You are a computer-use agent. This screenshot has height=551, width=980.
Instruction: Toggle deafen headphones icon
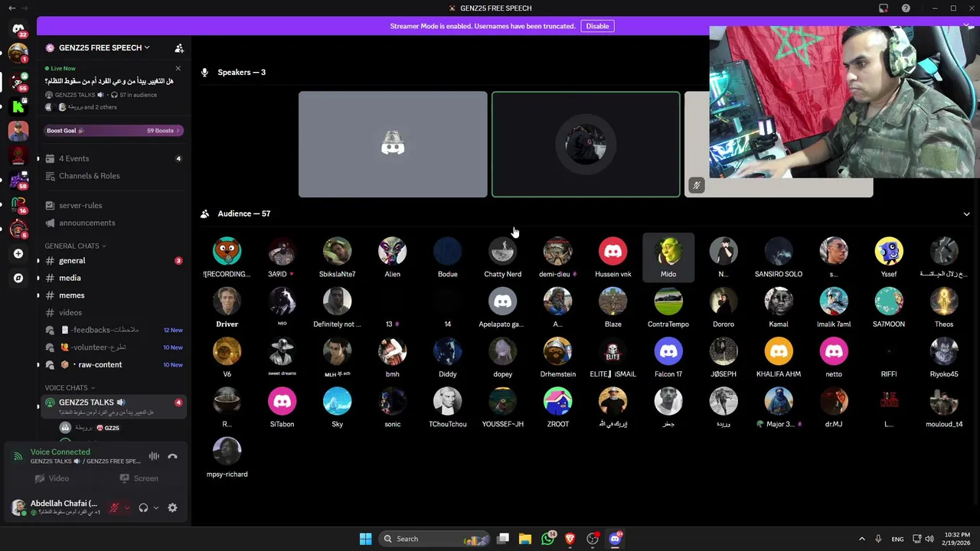(143, 507)
